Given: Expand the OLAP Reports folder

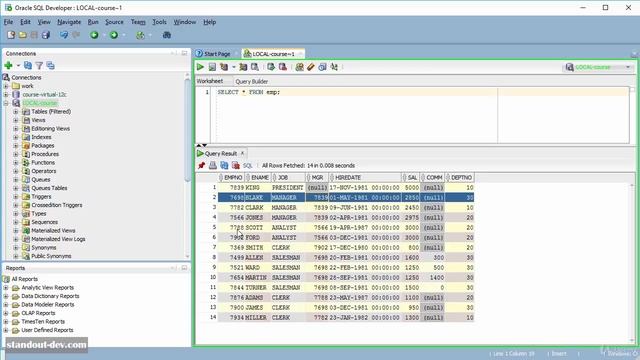Looking at the screenshot, I should (x=6, y=313).
